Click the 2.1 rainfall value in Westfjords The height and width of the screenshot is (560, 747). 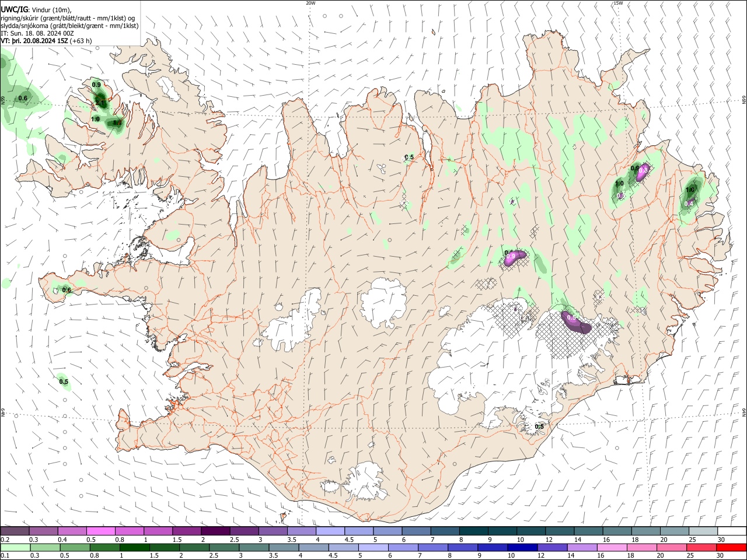point(100,103)
